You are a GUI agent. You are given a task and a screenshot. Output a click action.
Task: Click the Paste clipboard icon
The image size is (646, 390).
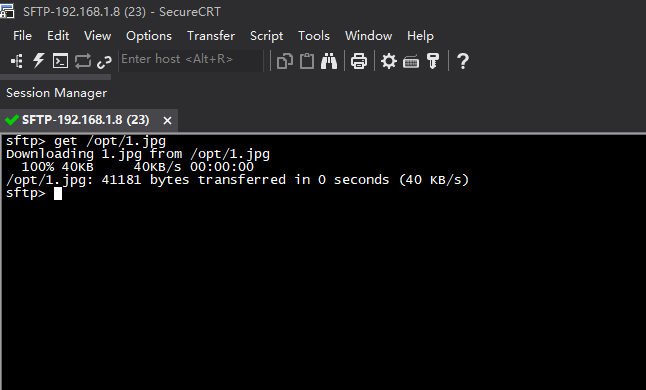tap(307, 61)
